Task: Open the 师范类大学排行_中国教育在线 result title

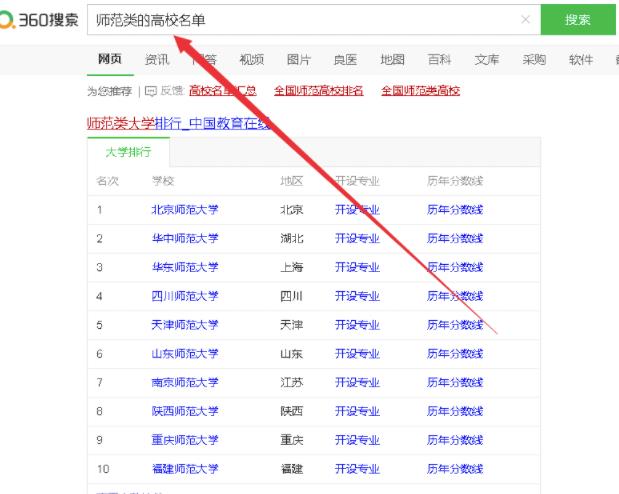Action: coord(178,124)
